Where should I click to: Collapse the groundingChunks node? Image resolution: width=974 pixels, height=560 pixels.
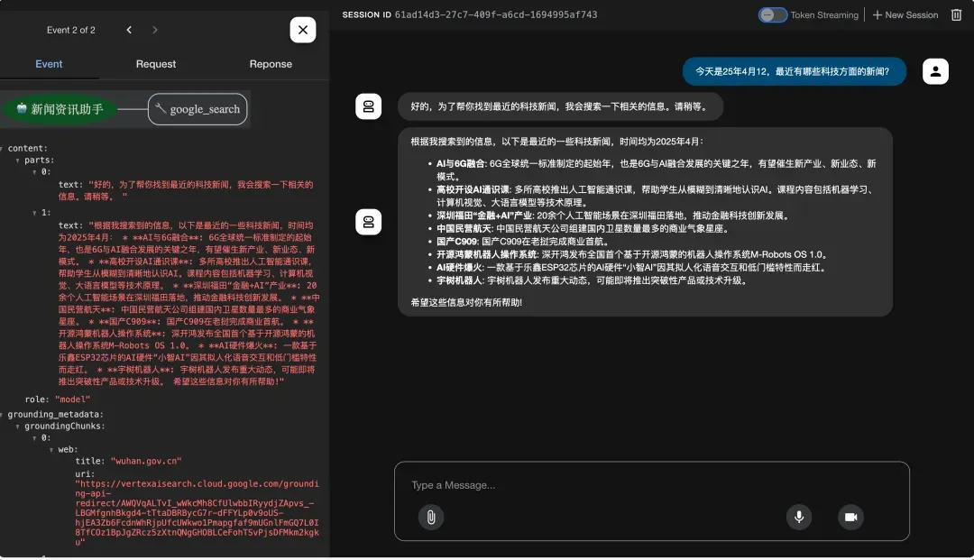click(x=17, y=427)
